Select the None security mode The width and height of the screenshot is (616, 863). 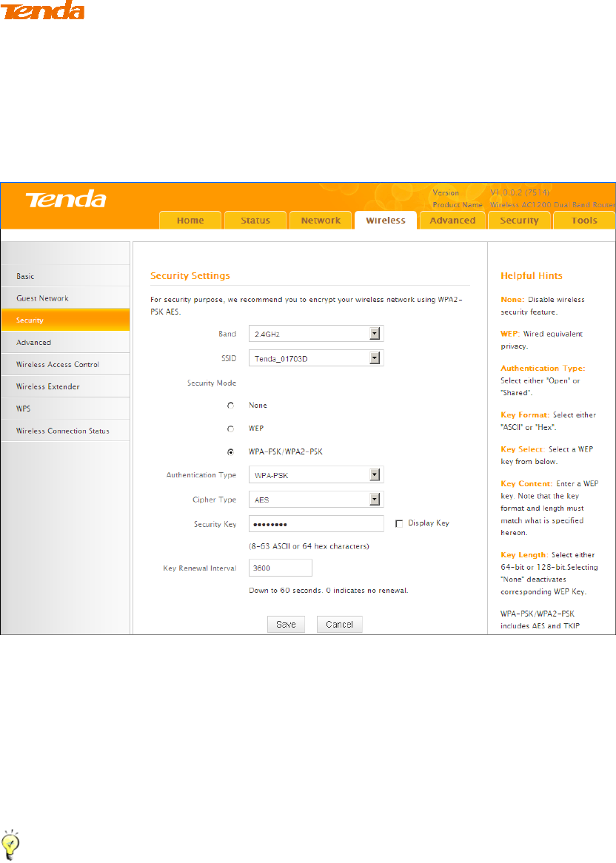pyautogui.click(x=231, y=406)
